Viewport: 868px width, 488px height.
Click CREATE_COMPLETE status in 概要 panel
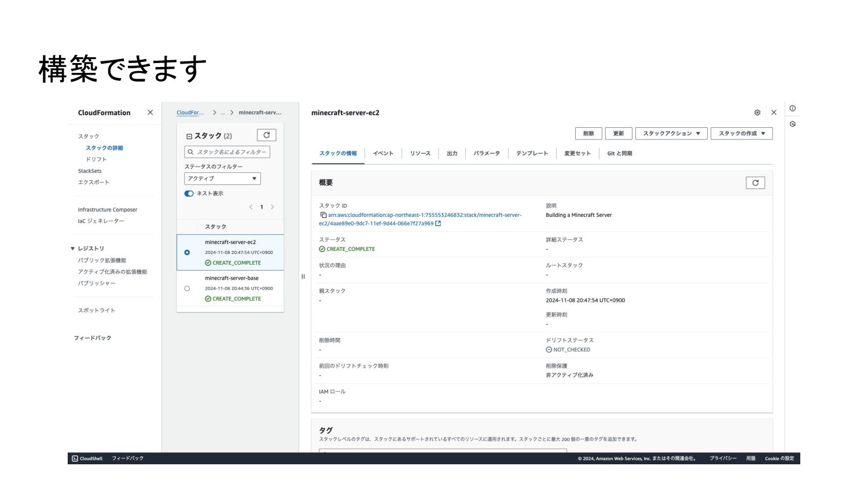[x=347, y=249]
